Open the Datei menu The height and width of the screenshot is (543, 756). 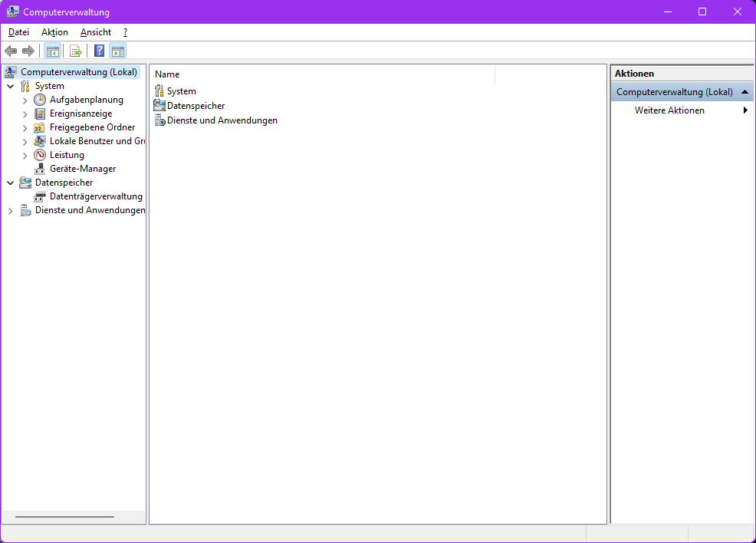[19, 31]
